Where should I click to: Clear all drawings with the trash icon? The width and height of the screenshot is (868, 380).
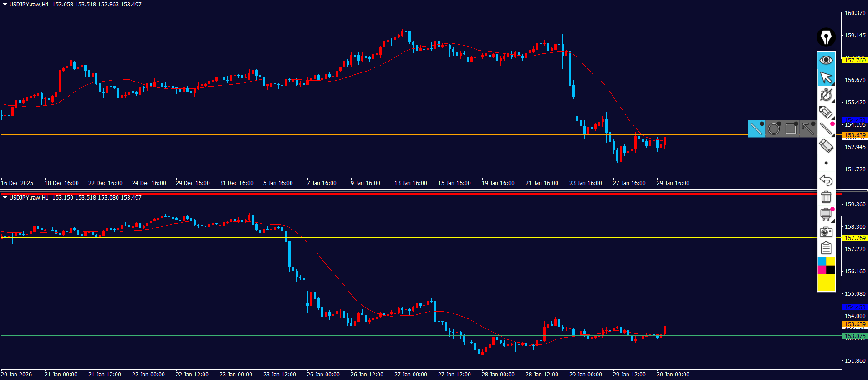(x=826, y=197)
